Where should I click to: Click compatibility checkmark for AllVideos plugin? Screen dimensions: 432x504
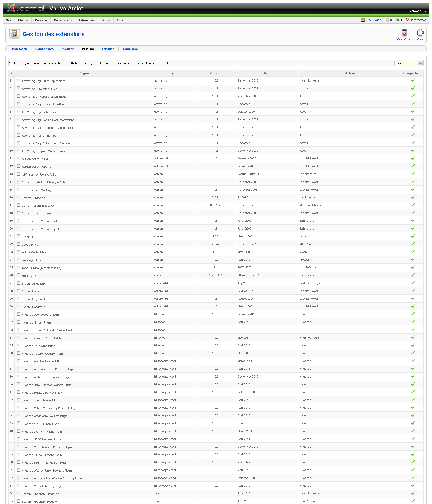click(413, 174)
